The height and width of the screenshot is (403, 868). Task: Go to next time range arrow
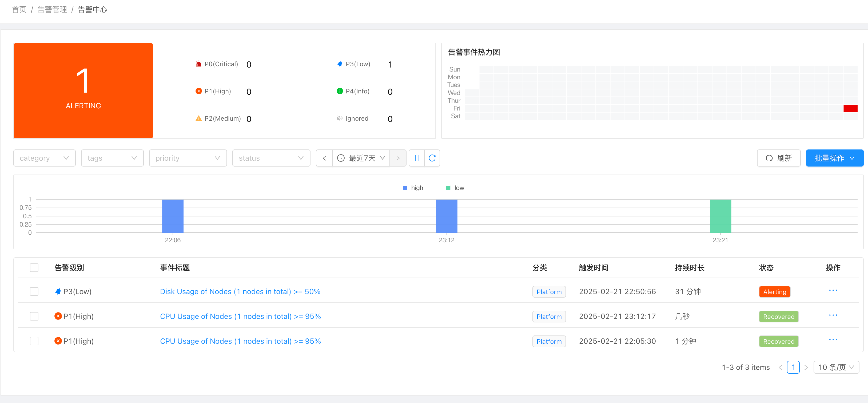tap(398, 158)
